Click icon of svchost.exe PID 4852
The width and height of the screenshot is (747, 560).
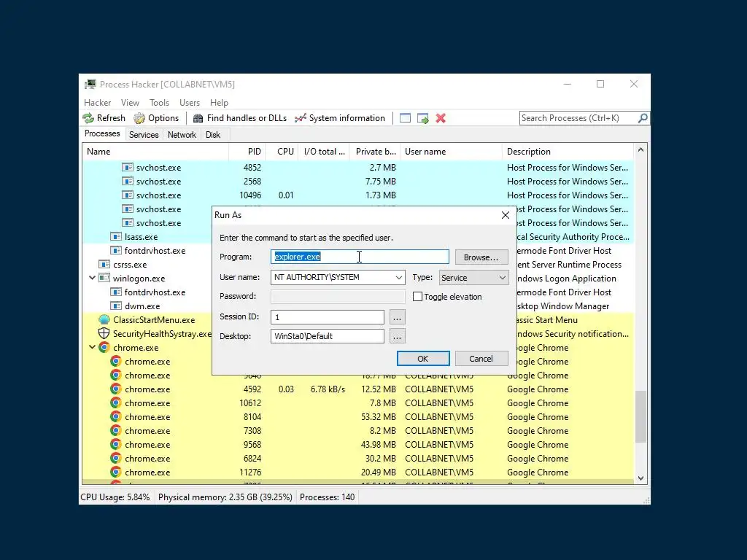point(127,168)
